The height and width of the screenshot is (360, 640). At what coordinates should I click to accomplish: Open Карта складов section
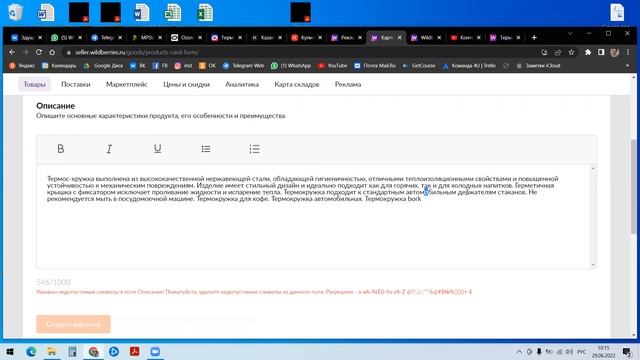coord(297,84)
